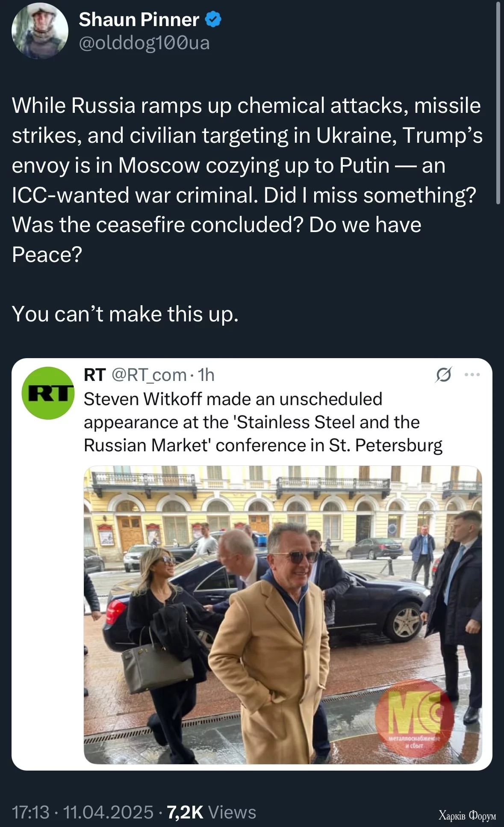Click the 17:13 post time
The width and height of the screenshot is (504, 827).
(x=30, y=812)
